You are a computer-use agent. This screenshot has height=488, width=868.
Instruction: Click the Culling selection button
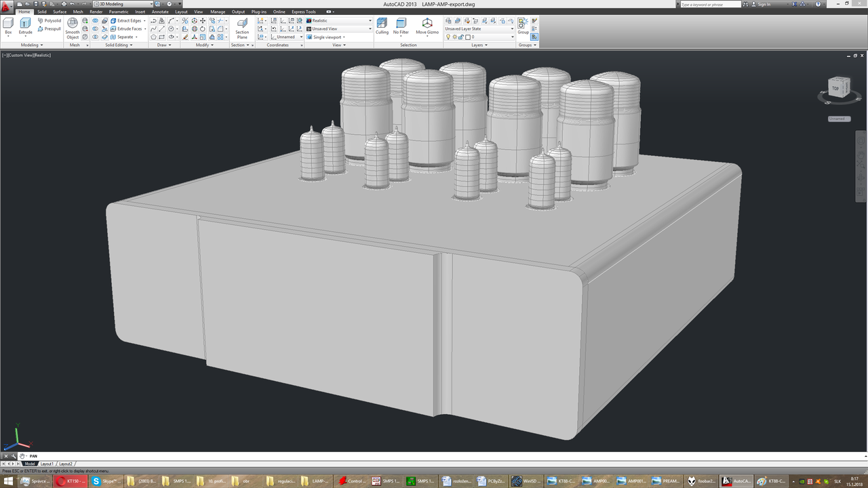(x=382, y=26)
